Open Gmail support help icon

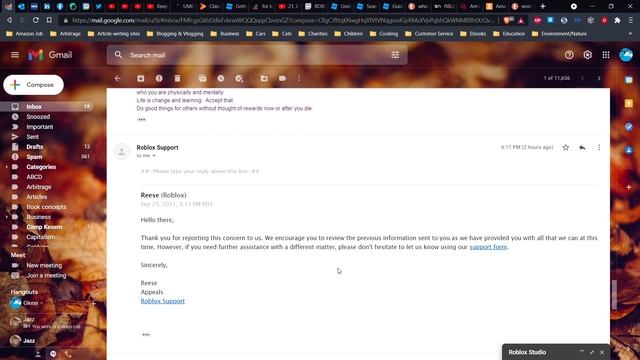pos(569,55)
